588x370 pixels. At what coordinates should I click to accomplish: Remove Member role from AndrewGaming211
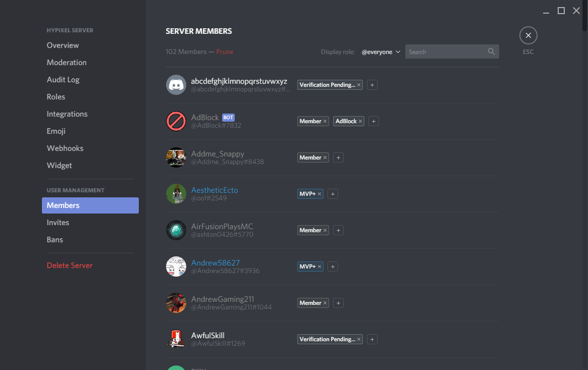325,303
